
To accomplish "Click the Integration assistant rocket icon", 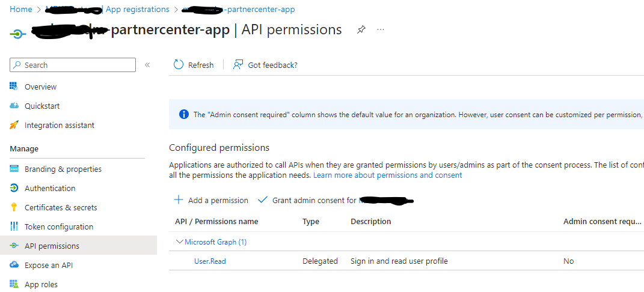I will tap(14, 125).
